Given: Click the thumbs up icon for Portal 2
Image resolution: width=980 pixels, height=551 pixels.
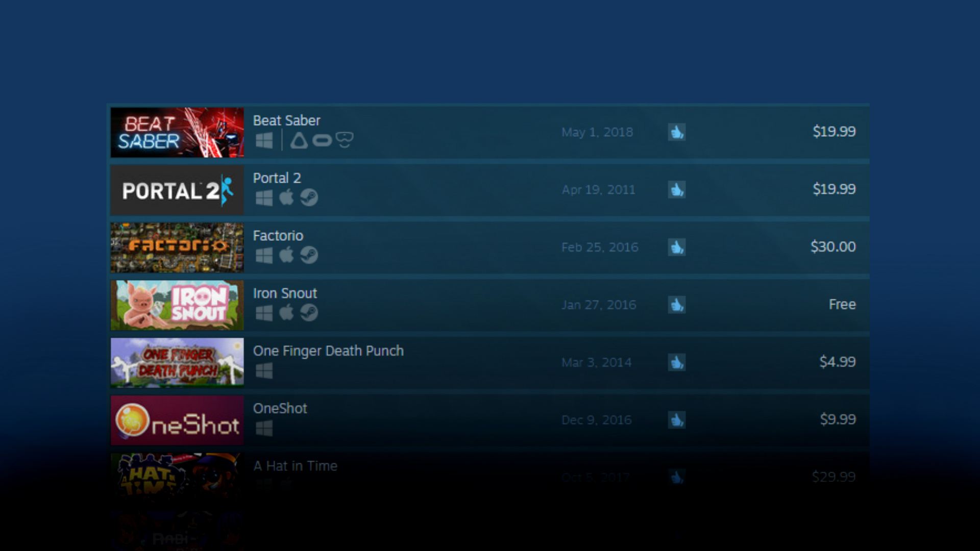Looking at the screenshot, I should tap(676, 189).
